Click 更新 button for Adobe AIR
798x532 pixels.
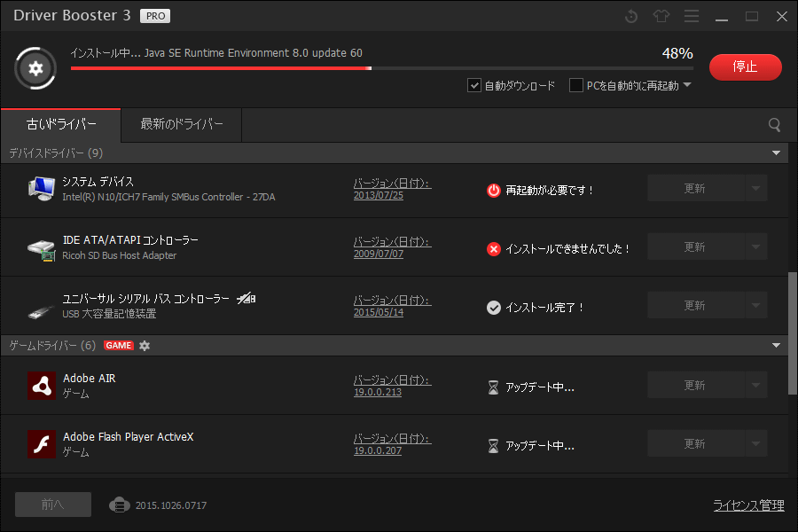696,386
